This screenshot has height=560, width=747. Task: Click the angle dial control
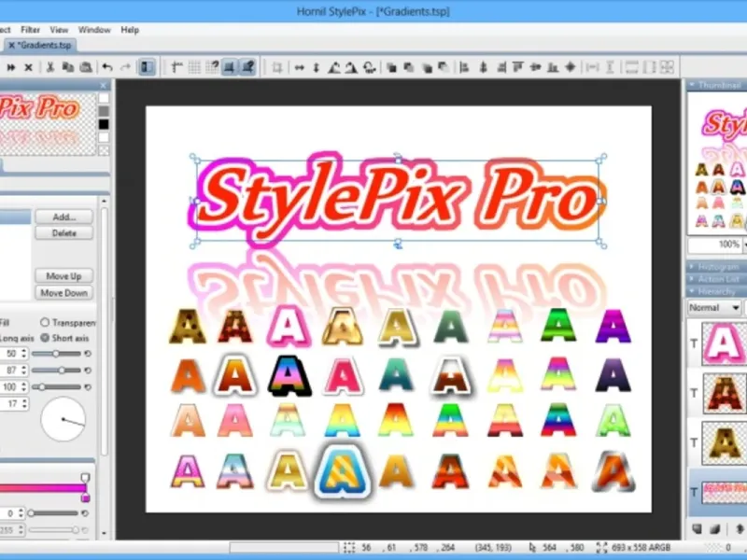coord(63,419)
